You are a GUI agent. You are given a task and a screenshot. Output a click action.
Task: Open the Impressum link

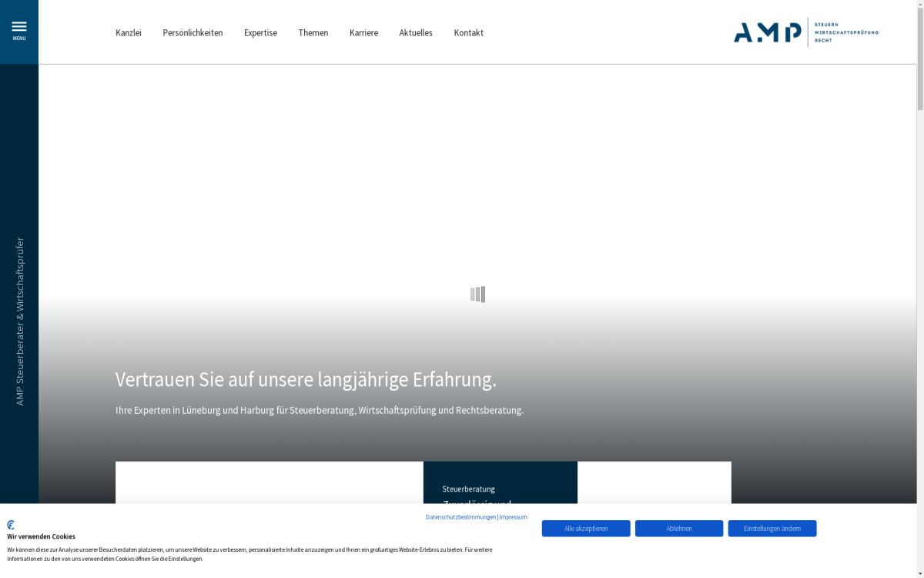coord(513,517)
